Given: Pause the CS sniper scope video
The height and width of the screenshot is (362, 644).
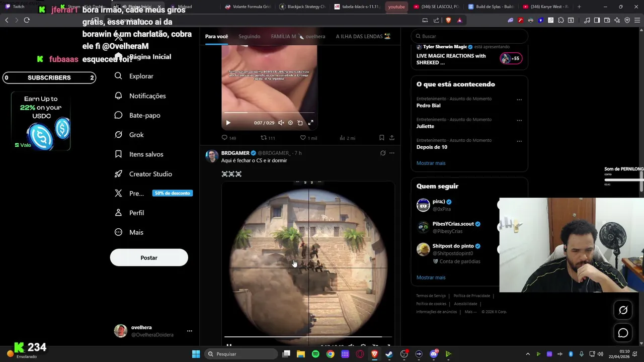Looking at the screenshot, I should [229, 345].
